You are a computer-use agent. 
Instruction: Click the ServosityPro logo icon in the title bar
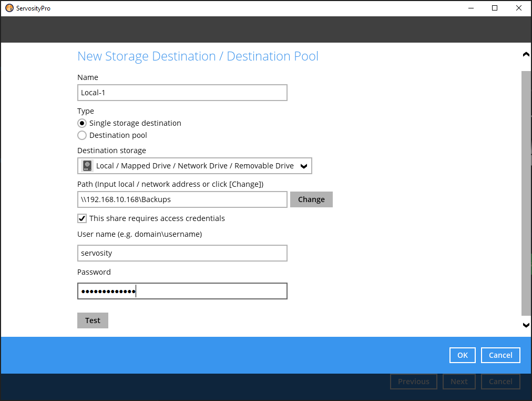[9, 8]
